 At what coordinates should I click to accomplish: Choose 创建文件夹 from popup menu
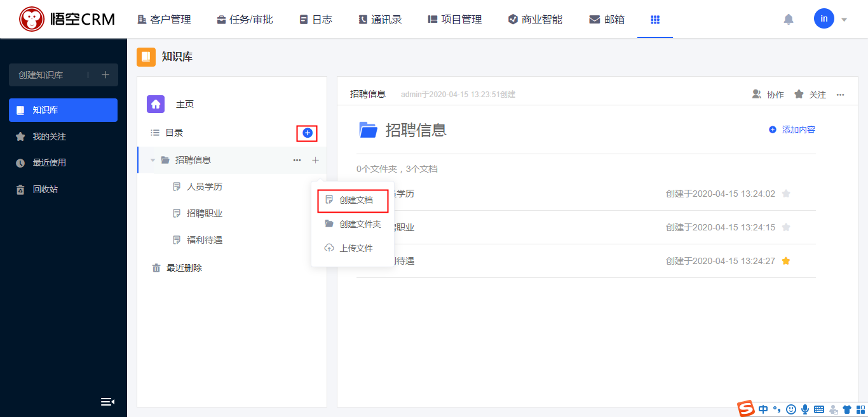coord(353,224)
